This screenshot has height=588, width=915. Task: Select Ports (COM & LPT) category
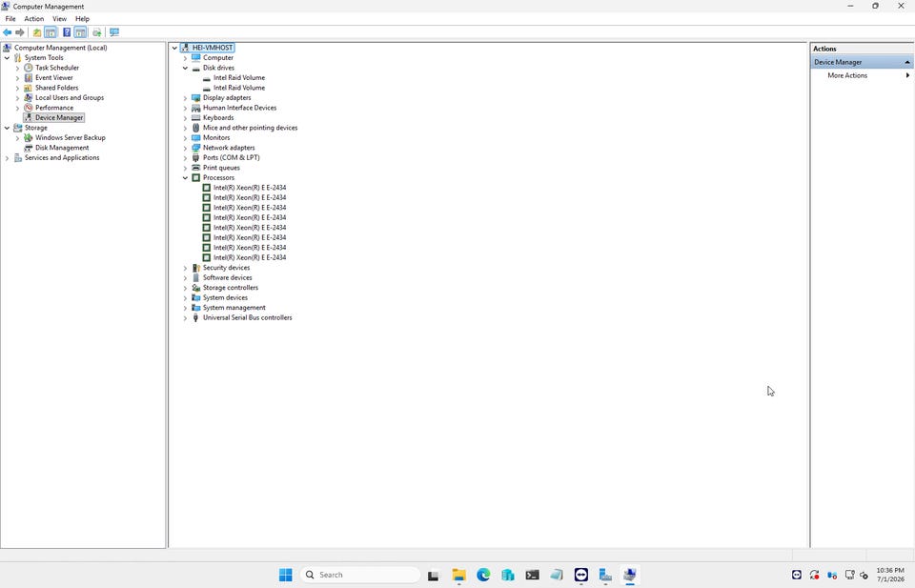coord(231,157)
